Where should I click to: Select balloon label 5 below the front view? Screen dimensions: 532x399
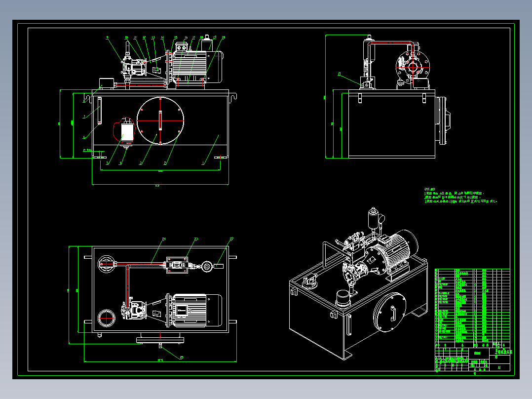107,163
